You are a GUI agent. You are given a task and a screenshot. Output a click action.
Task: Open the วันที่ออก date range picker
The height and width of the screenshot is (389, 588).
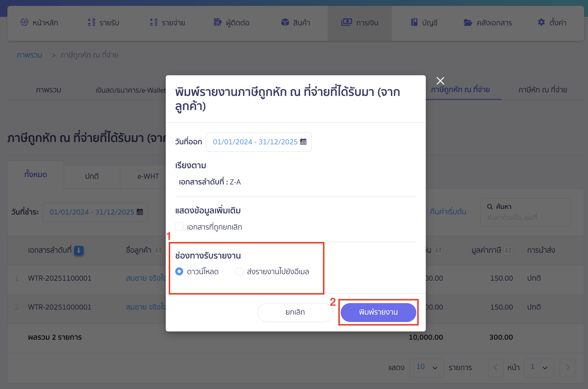(258, 142)
